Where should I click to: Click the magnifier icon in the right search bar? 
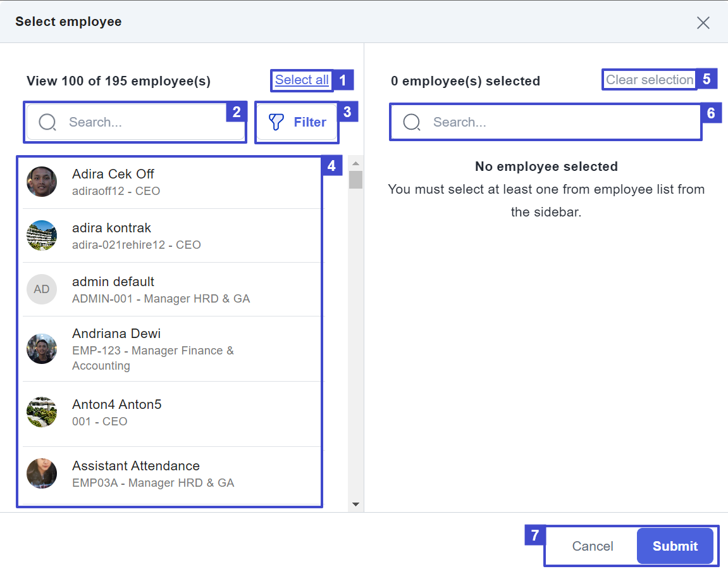point(412,122)
